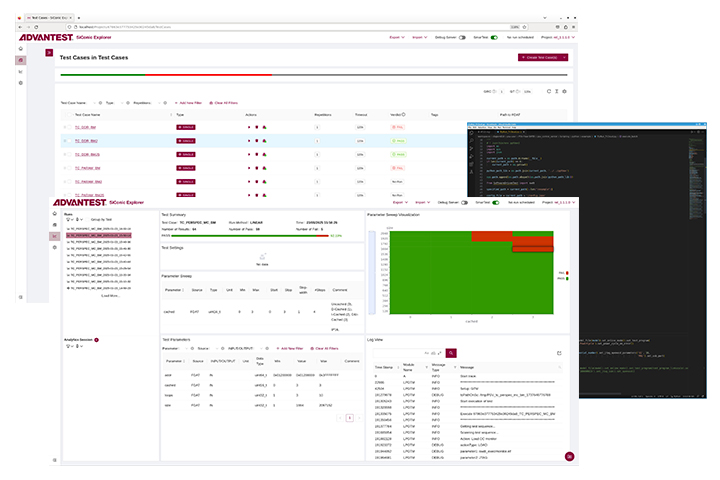
Task: Click Clear All Filters above test case table
Action: 224,103
